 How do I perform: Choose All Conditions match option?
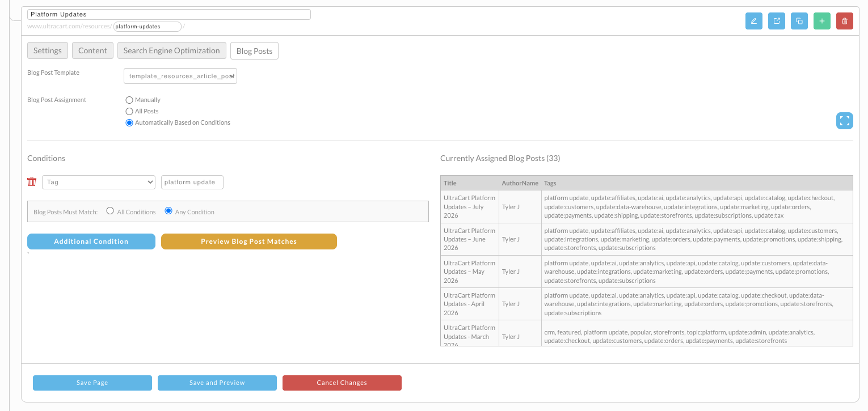(110, 211)
